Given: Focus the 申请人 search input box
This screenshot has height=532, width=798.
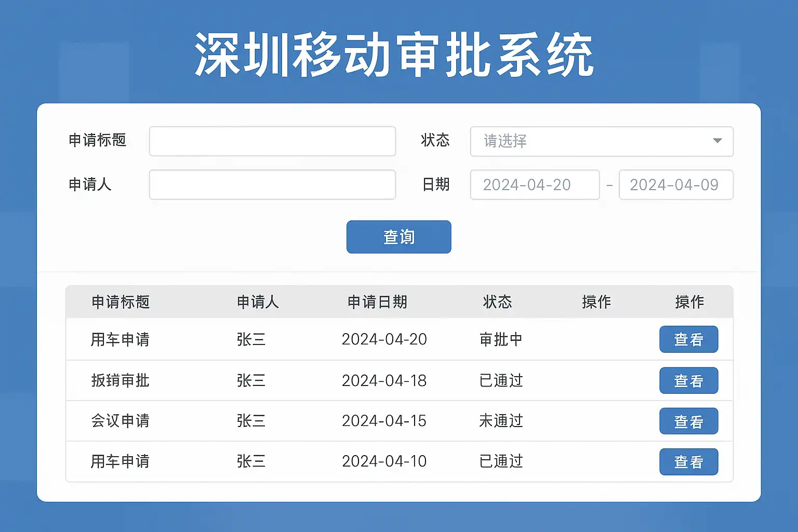Looking at the screenshot, I should [272, 184].
